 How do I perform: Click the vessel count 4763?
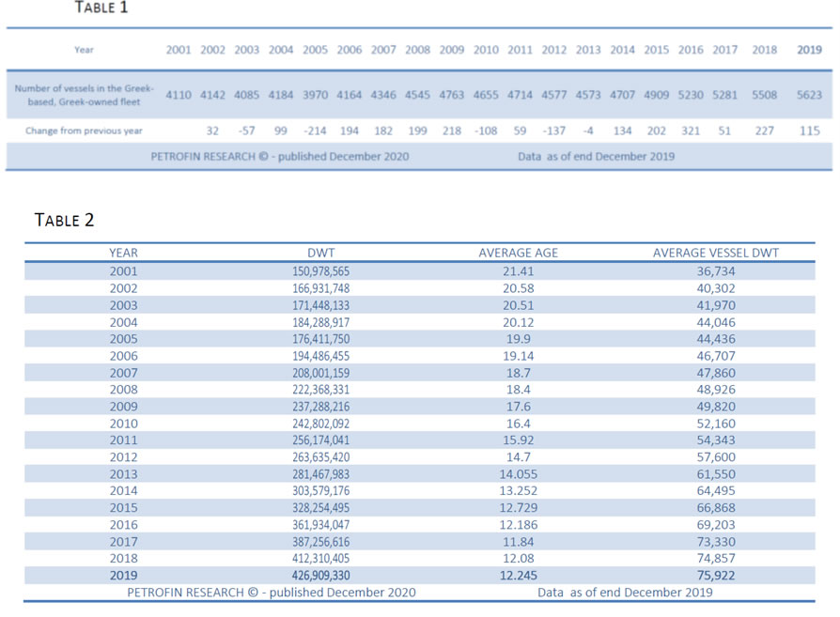pyautogui.click(x=452, y=95)
